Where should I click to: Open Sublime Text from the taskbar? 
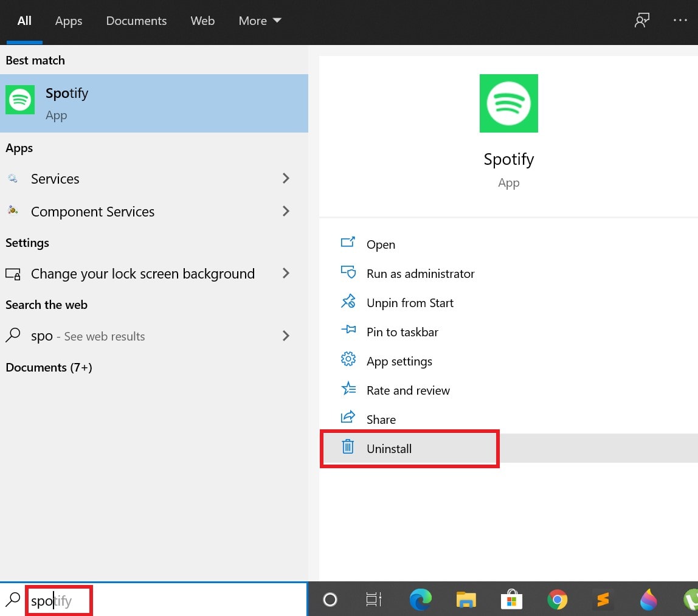[603, 600]
